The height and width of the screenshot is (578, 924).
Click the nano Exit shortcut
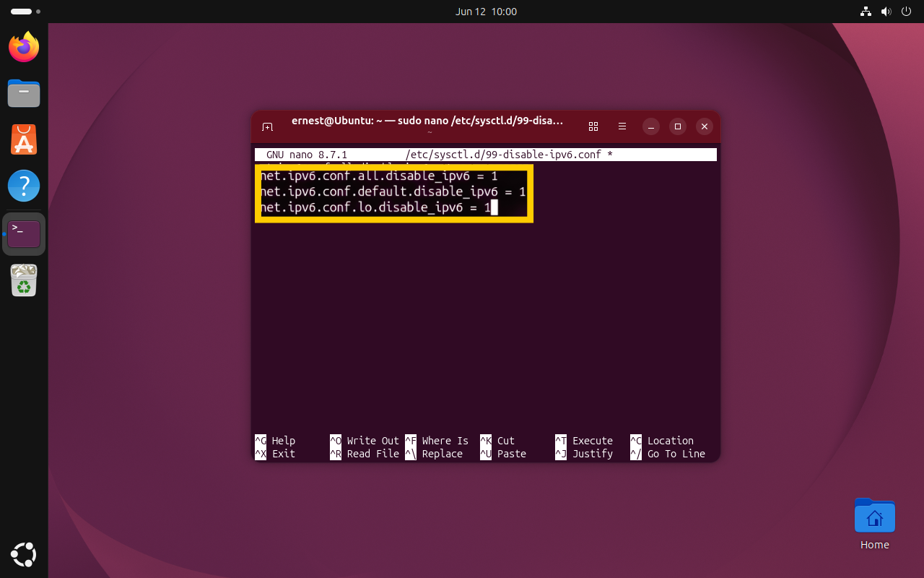coord(284,454)
